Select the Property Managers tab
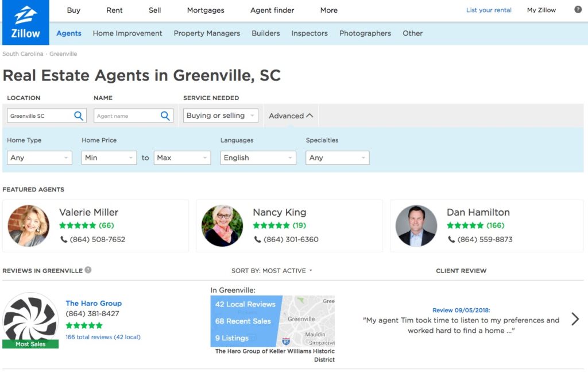Image resolution: width=588 pixels, height=372 pixels. pos(207,33)
